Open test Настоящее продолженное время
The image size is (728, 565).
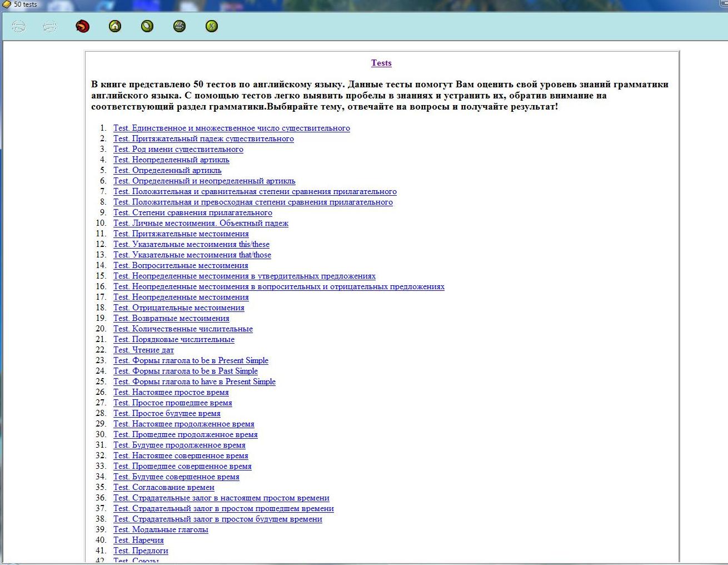click(184, 424)
